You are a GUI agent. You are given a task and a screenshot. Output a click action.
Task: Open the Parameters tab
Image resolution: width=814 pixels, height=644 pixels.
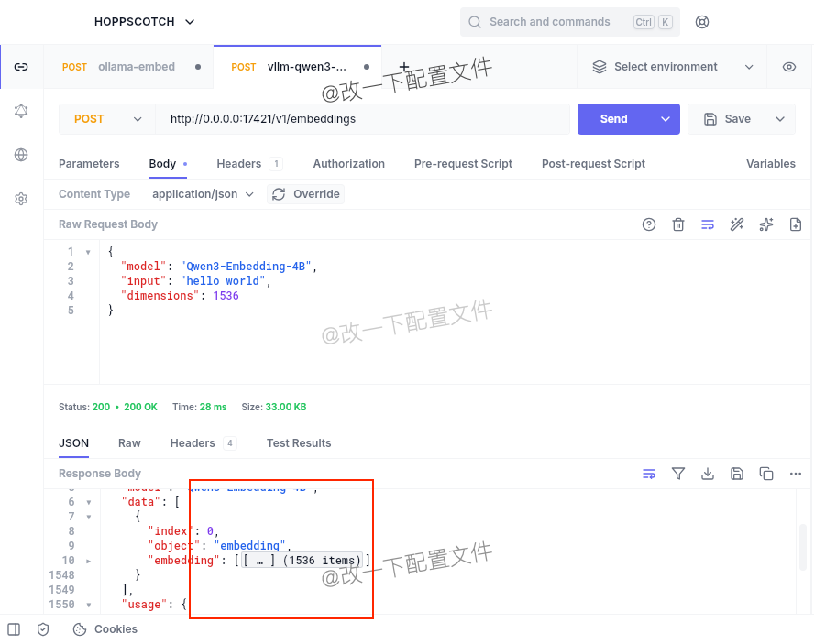89,164
